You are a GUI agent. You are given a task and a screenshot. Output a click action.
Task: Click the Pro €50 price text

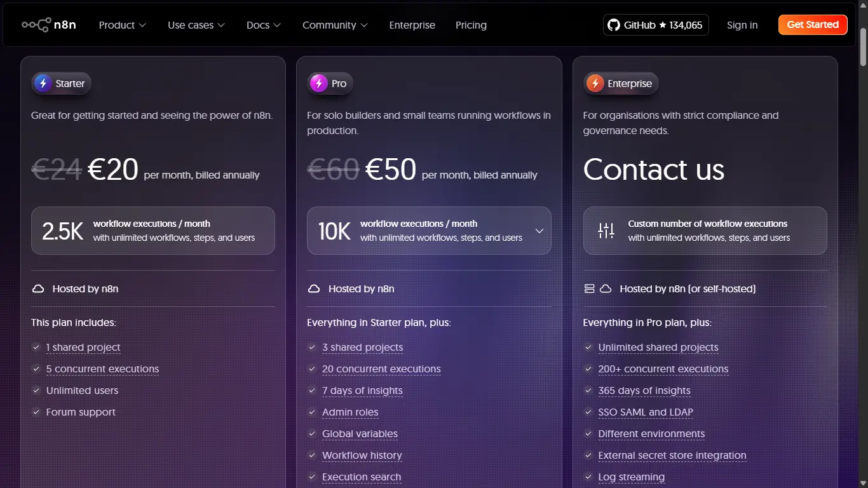(x=391, y=170)
